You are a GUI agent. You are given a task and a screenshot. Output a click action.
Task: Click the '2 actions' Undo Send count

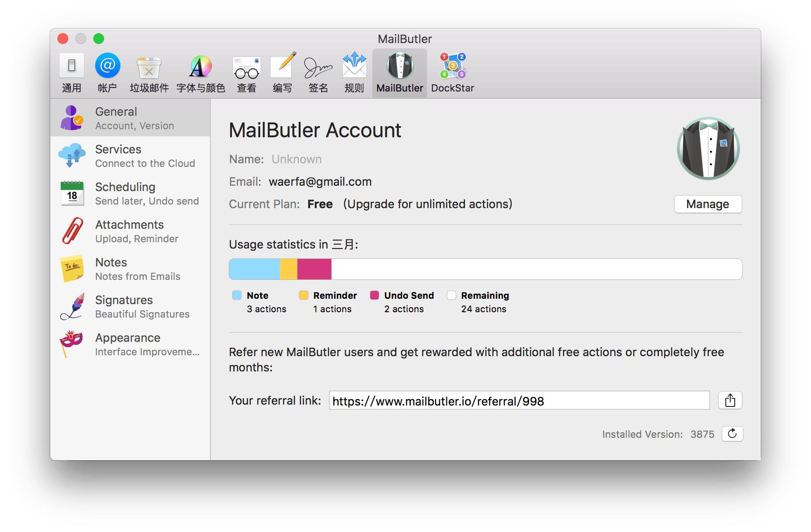click(x=404, y=309)
